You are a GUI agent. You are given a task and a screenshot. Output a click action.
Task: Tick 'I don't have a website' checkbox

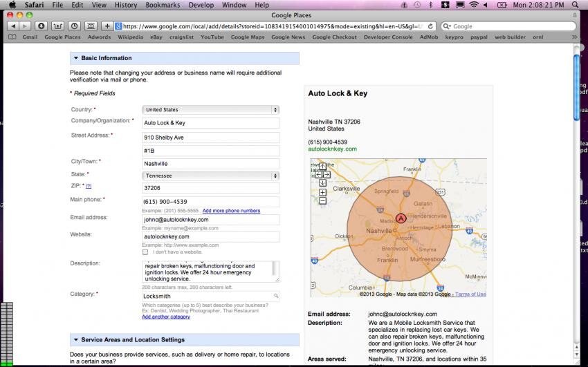pyautogui.click(x=145, y=252)
